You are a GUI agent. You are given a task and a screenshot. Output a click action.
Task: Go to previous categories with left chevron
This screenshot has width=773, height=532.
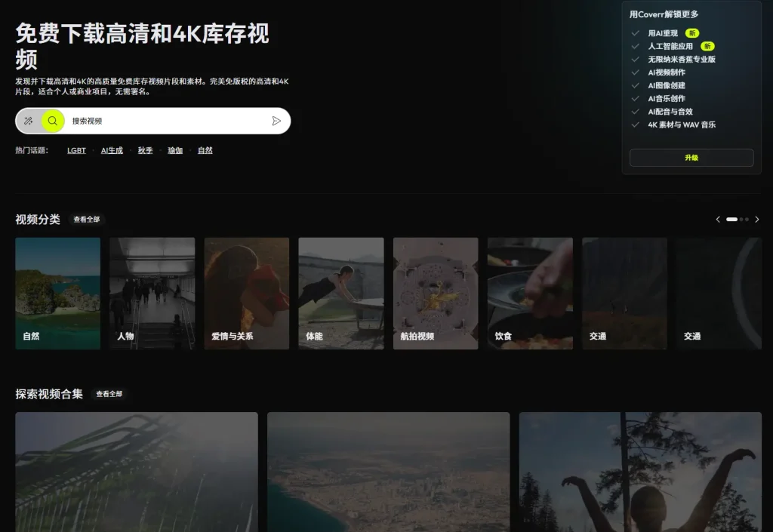point(718,219)
